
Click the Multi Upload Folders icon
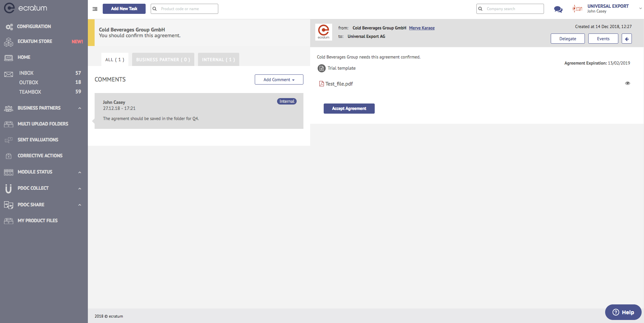click(9, 124)
